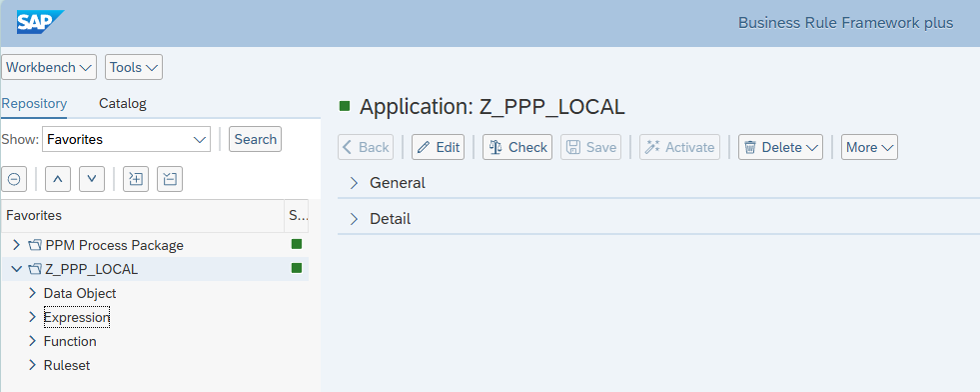Click the collapse all tree icon

[x=170, y=179]
